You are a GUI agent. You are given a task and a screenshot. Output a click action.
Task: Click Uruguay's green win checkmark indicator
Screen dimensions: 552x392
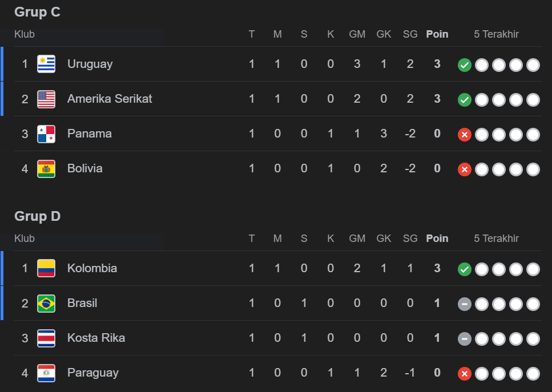pyautogui.click(x=465, y=65)
